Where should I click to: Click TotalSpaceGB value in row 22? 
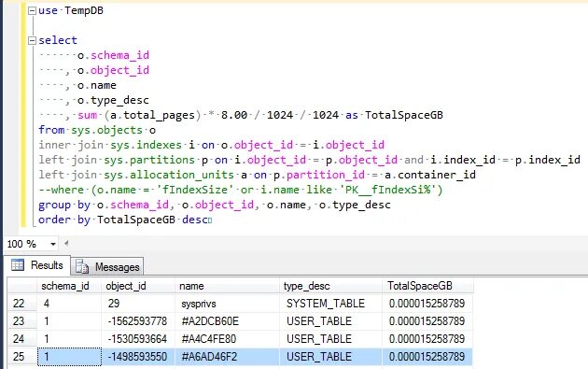[x=427, y=304]
